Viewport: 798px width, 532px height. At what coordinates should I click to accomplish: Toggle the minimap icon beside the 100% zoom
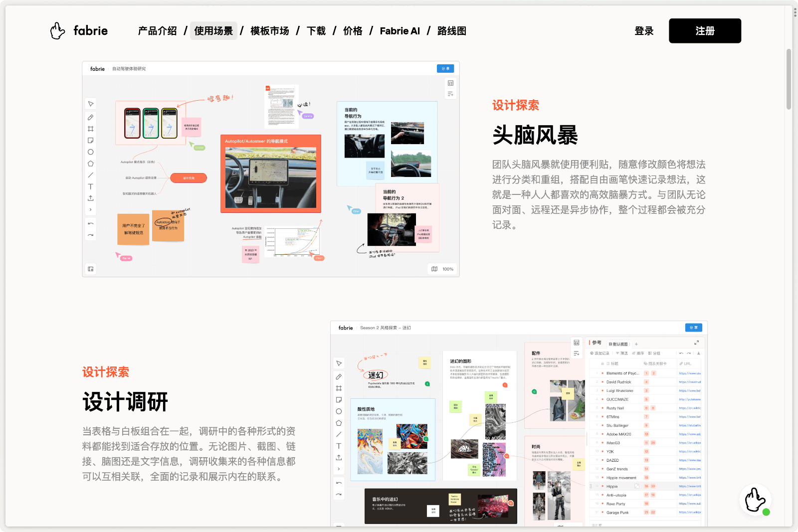tap(434, 269)
